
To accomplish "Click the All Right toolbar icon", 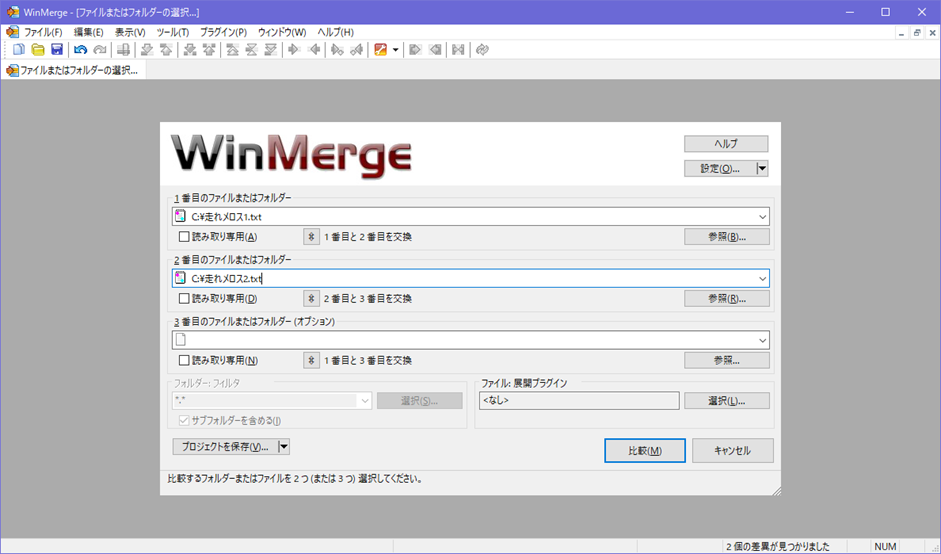I will 415,50.
